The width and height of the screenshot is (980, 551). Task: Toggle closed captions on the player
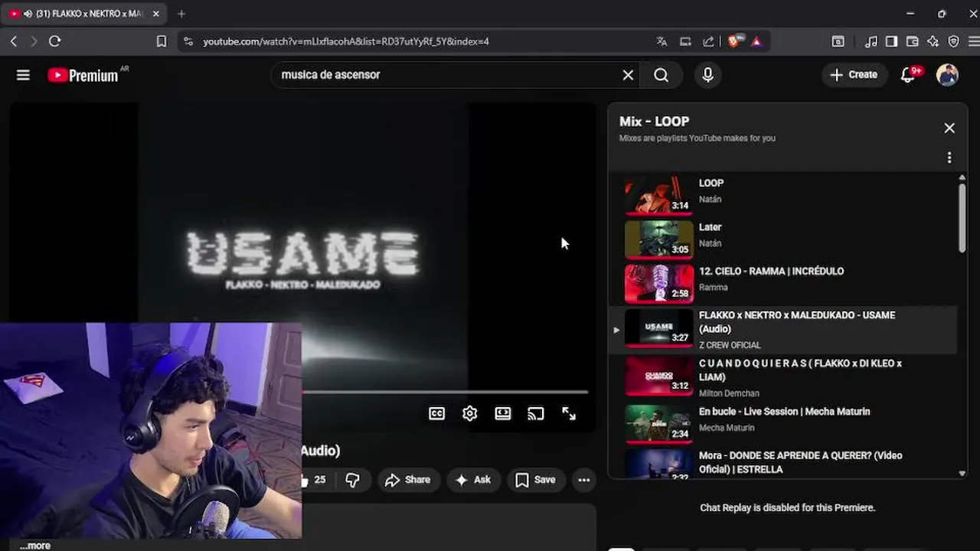pyautogui.click(x=436, y=413)
